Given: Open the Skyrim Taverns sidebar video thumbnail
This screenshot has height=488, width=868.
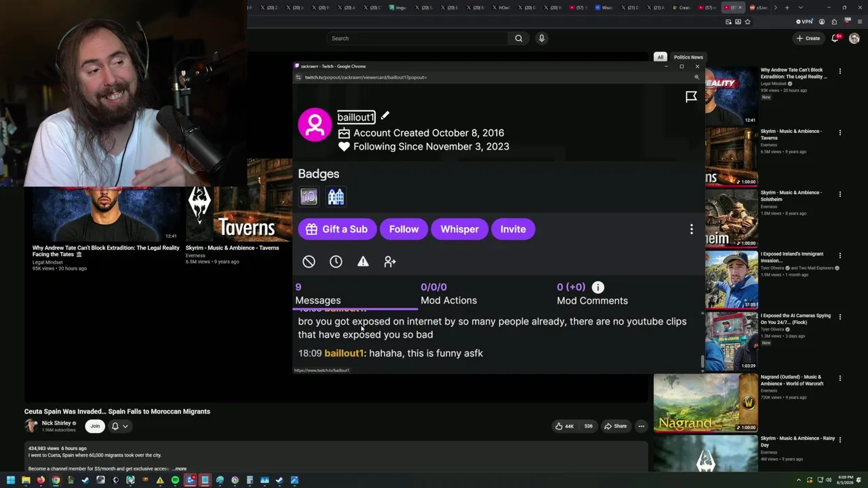Looking at the screenshot, I should 731,157.
